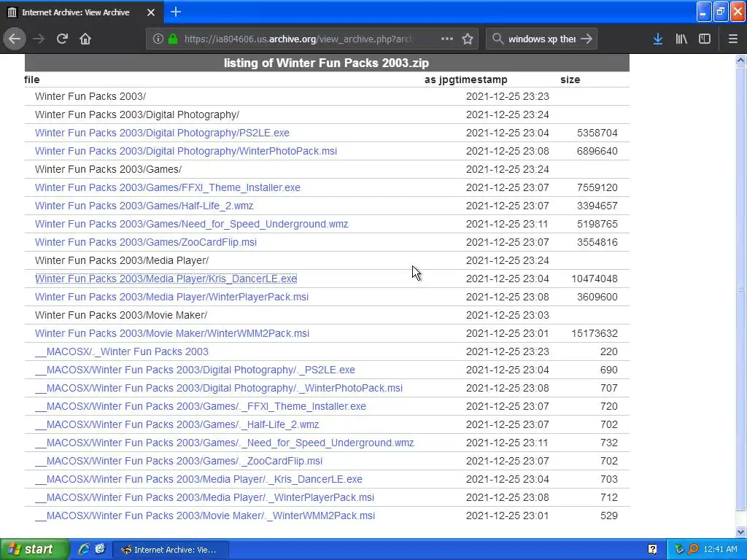This screenshot has width=747, height=560.
Task: Click the orange magnifier tray icon
Action: [693, 550]
